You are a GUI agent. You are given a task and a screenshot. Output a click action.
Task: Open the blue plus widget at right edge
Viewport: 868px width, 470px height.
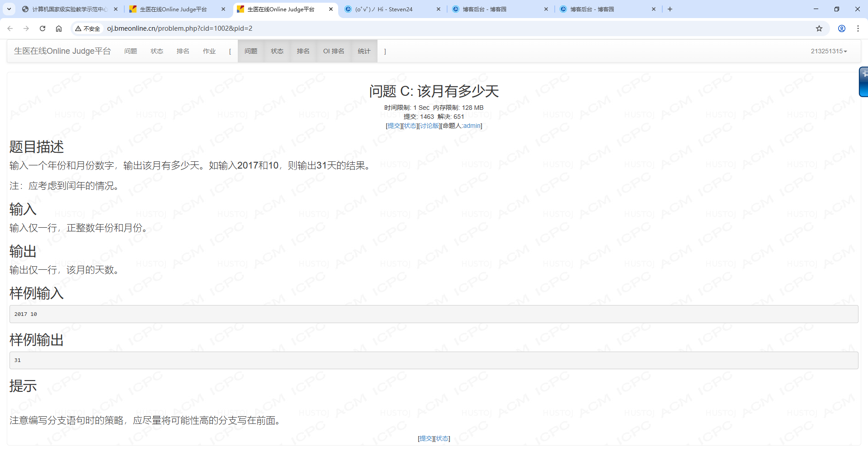863,81
